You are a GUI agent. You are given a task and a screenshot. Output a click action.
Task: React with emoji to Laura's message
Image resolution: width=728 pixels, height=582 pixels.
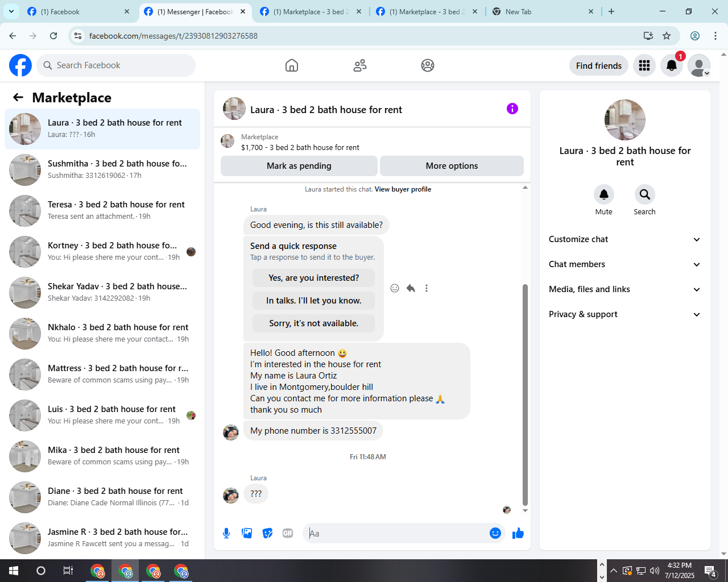point(395,288)
